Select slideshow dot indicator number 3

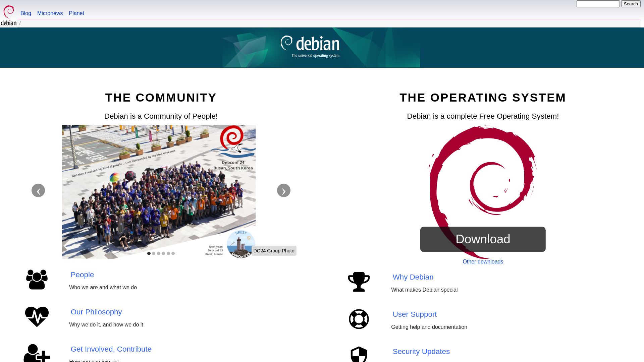158,253
